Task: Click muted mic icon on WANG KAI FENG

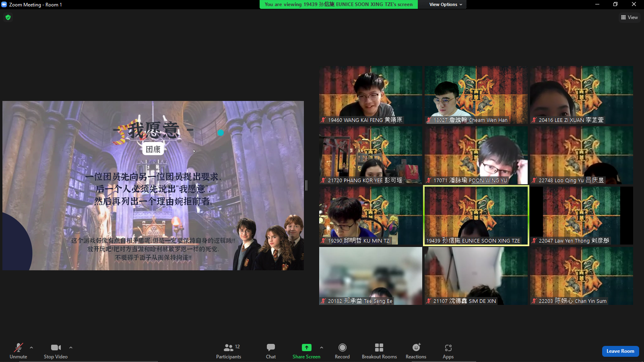Action: [x=323, y=120]
